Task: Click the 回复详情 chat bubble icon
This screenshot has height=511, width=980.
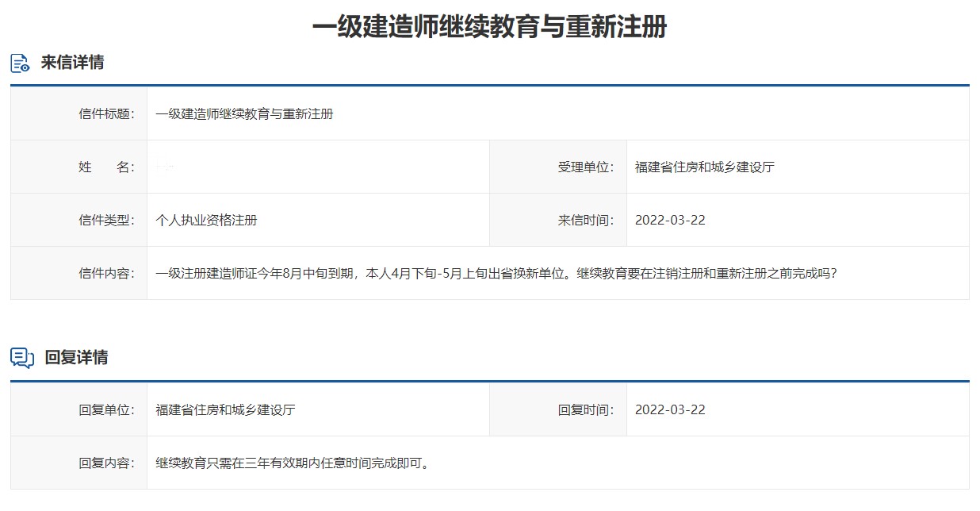Action: (x=21, y=358)
